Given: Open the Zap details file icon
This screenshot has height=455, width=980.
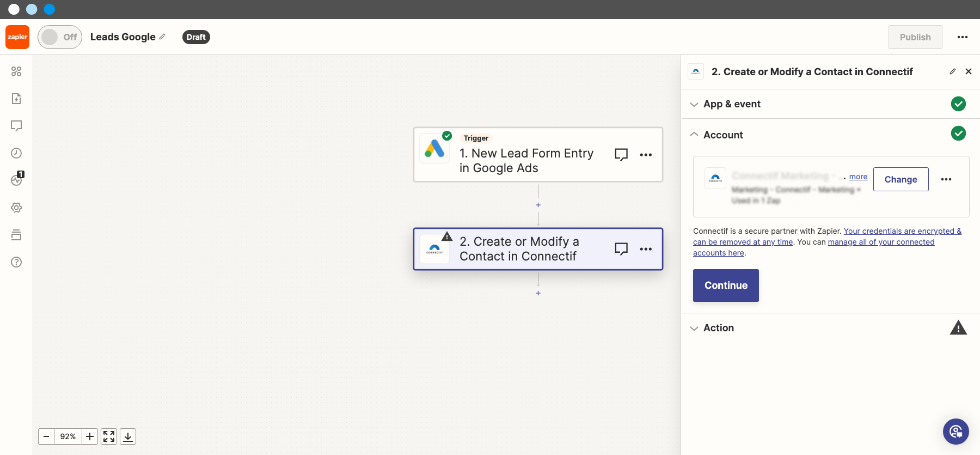Looking at the screenshot, I should [x=16, y=99].
